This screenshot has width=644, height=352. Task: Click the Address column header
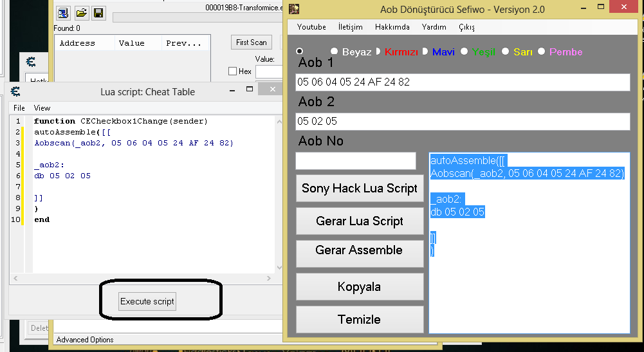point(85,43)
